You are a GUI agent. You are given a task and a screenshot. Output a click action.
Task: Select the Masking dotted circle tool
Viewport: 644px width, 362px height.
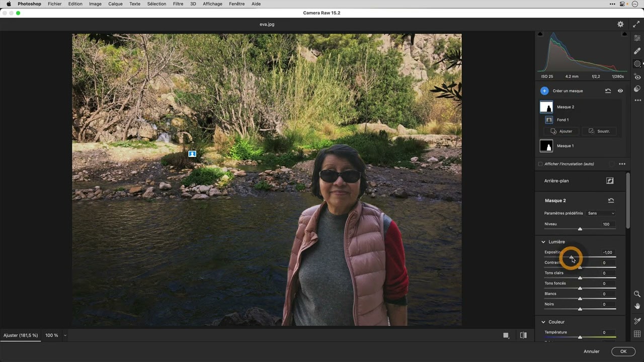click(x=637, y=64)
